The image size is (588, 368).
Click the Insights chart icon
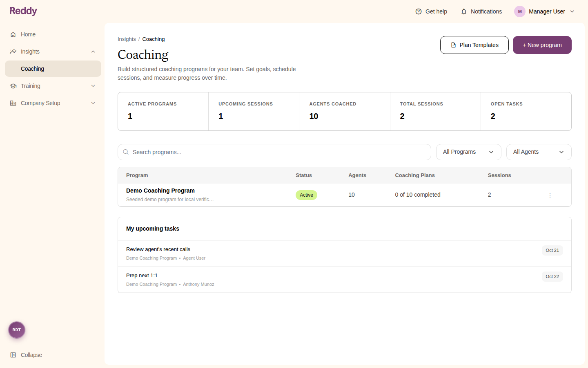click(13, 52)
